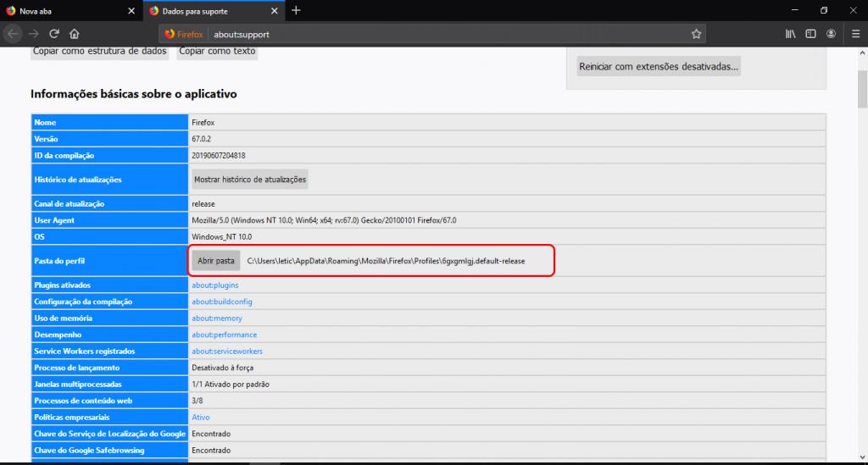Open a new tab with plus button
The image size is (868, 465).
(x=296, y=10)
